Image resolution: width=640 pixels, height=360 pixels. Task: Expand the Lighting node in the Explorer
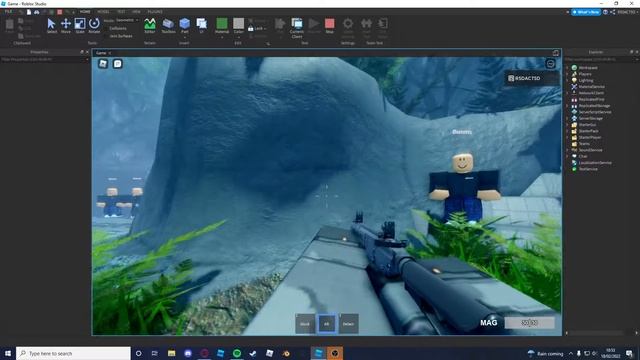point(567,80)
